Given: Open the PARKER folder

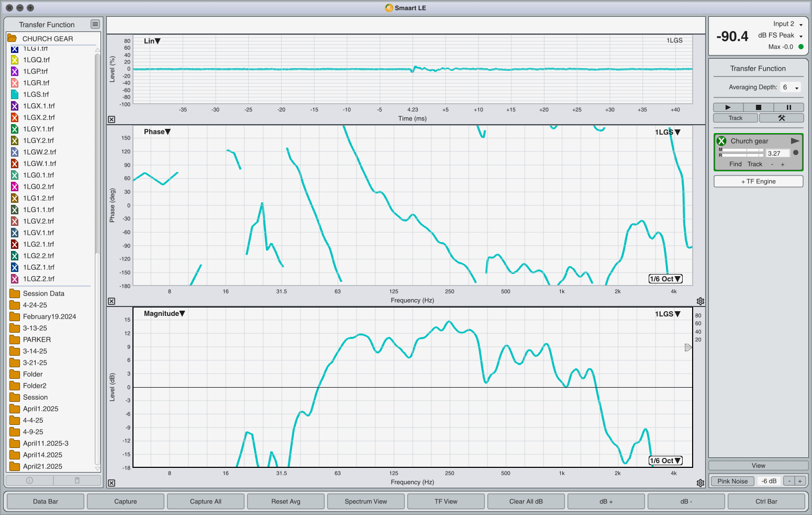Looking at the screenshot, I should click(x=15, y=339).
